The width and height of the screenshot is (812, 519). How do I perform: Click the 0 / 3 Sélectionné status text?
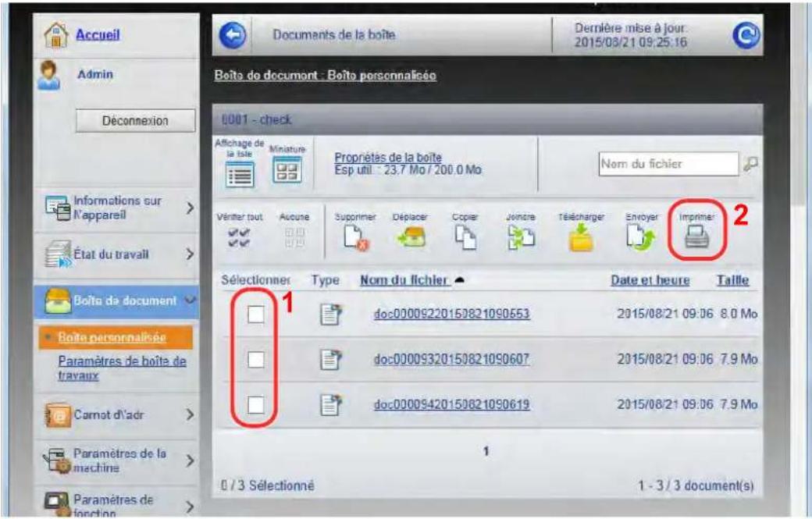267,485
